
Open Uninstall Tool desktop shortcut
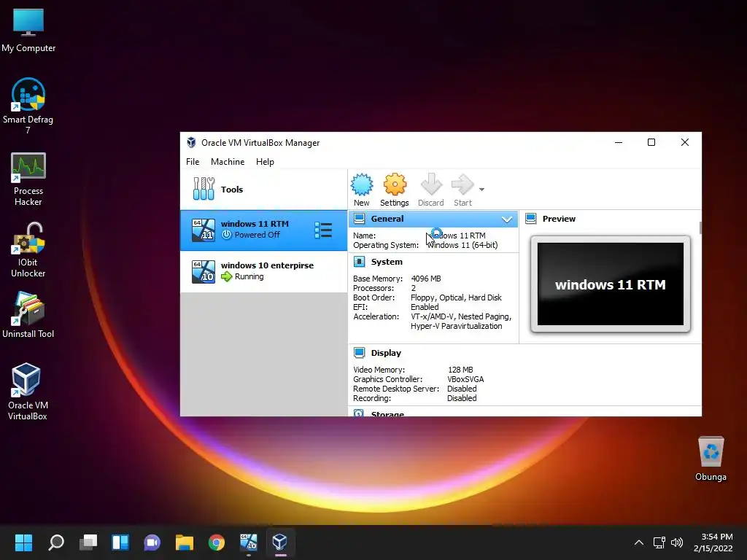(28, 315)
